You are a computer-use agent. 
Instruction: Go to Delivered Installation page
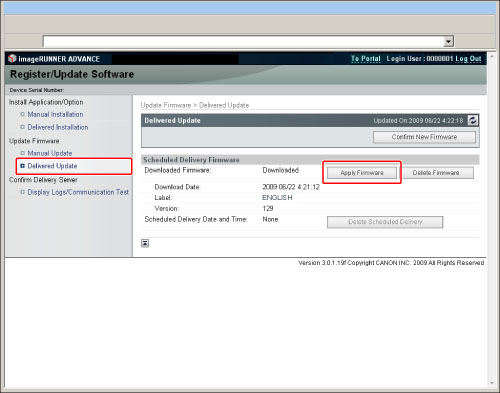pyautogui.click(x=58, y=127)
